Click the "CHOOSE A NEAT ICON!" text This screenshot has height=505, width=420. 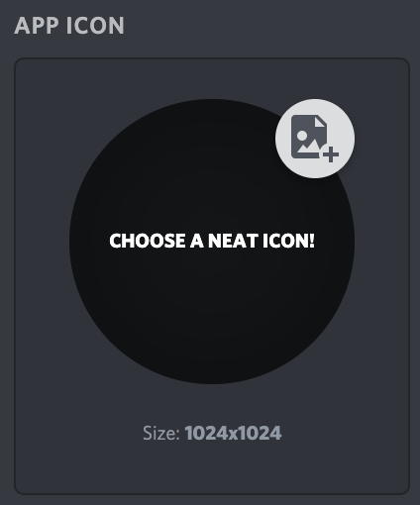coord(212,241)
